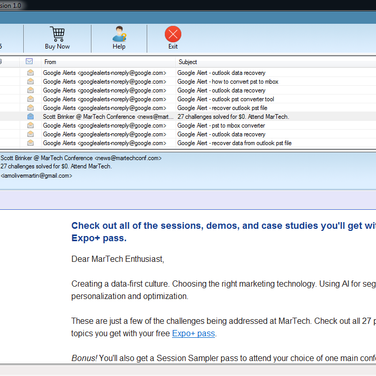Screen dimensions: 376x376
Task: Sort by the Subject column header
Action: pyautogui.click(x=188, y=62)
